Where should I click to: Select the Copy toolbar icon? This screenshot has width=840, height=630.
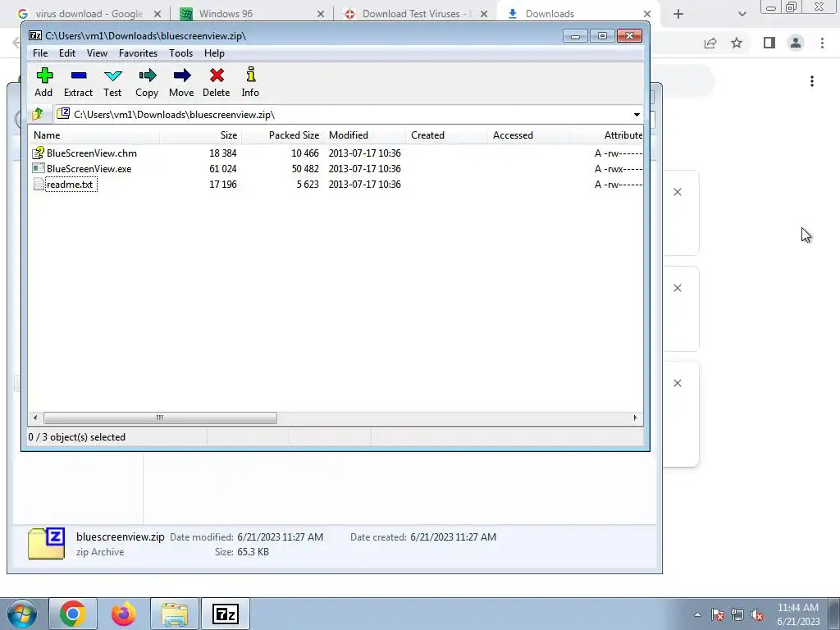click(147, 75)
